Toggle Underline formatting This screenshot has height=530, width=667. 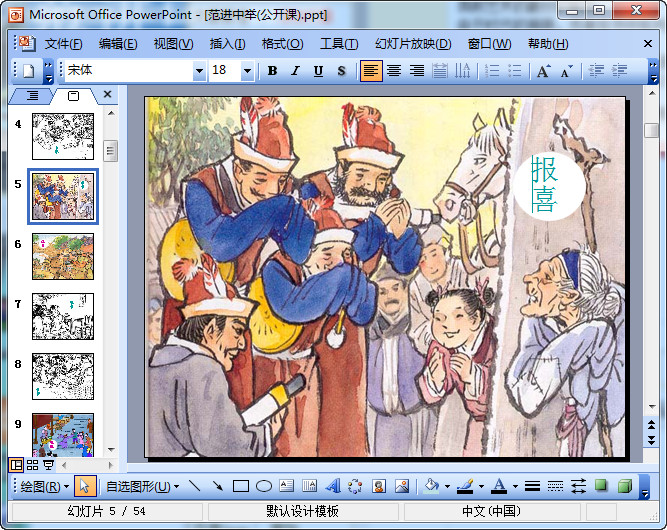click(318, 71)
